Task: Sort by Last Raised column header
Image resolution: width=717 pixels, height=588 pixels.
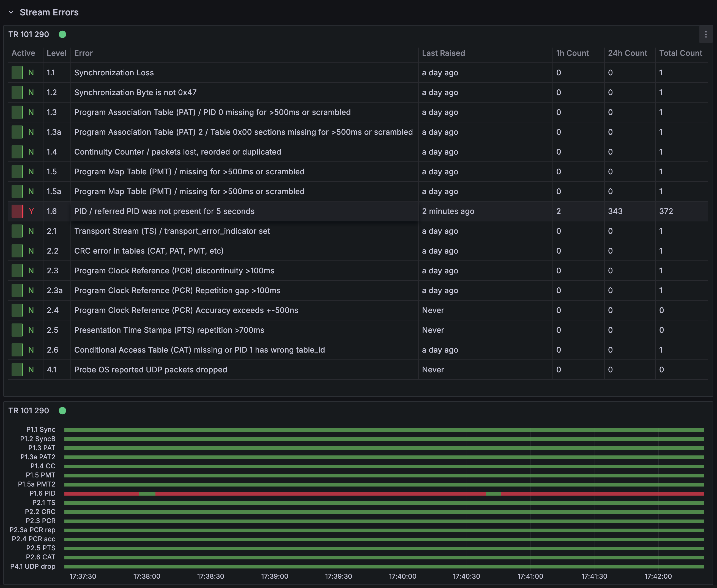Action: click(x=443, y=53)
